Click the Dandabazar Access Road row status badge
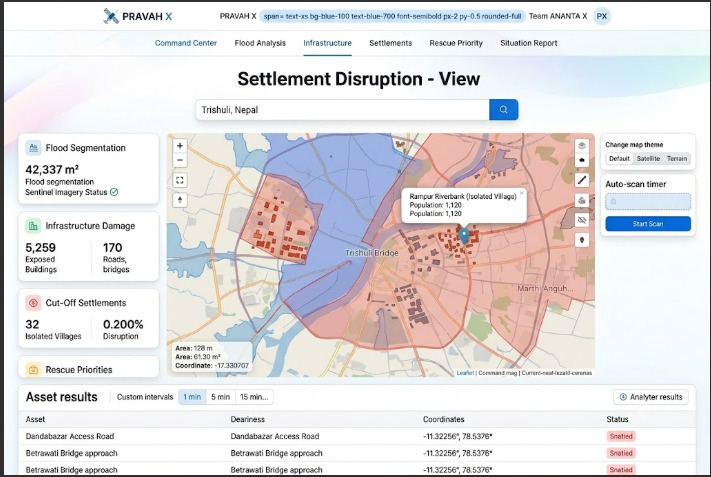Viewport: 711px width, 477px height. 621,436
